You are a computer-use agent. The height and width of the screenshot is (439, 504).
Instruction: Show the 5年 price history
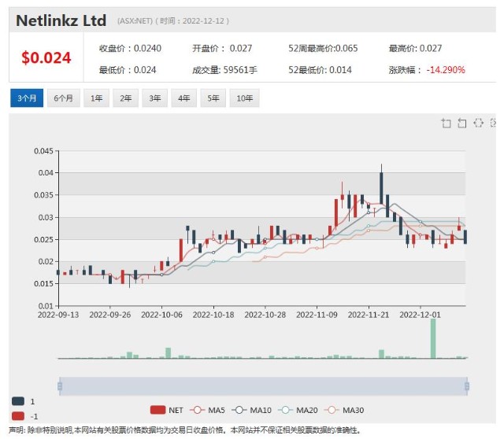coord(213,98)
